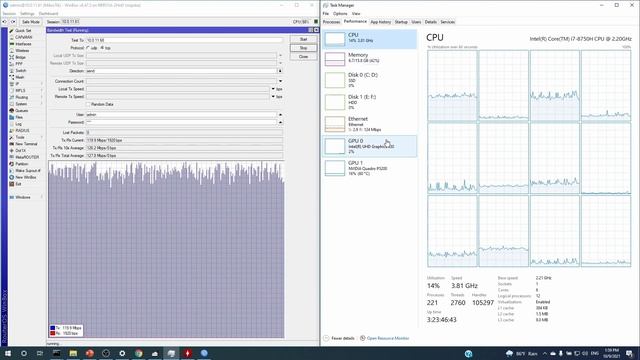Click Exit in WinBox sidebar
Screen dimensions: 640x360
18,184
